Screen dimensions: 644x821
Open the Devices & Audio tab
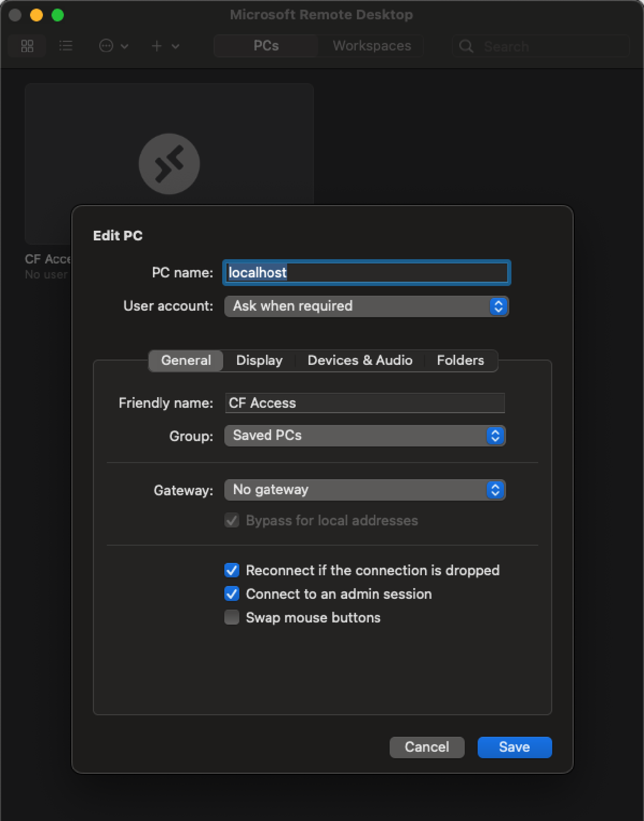[360, 360]
